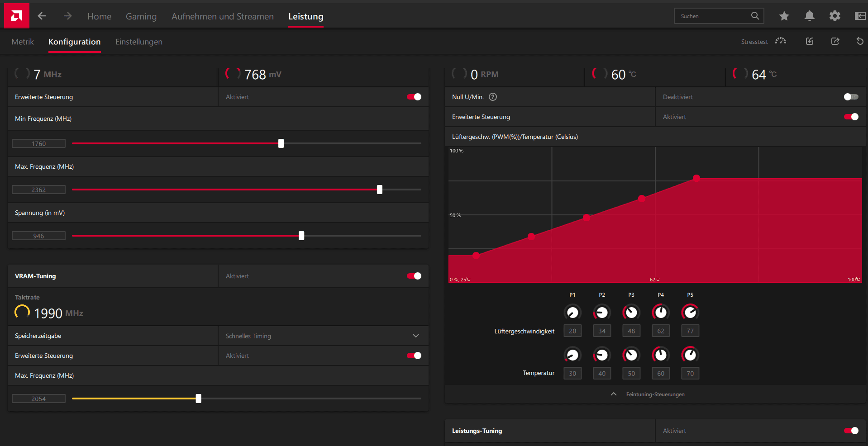The height and width of the screenshot is (446, 868).
Task: Click the export profile icon
Action: click(835, 41)
